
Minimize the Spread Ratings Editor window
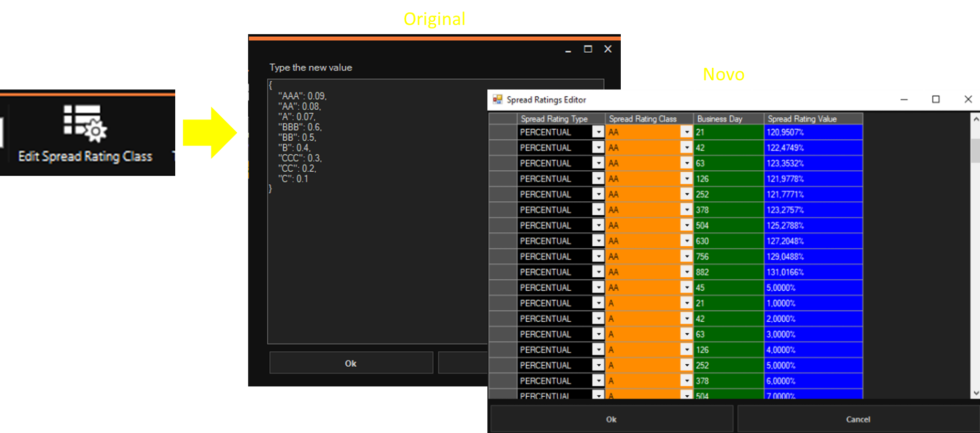pos(904,99)
